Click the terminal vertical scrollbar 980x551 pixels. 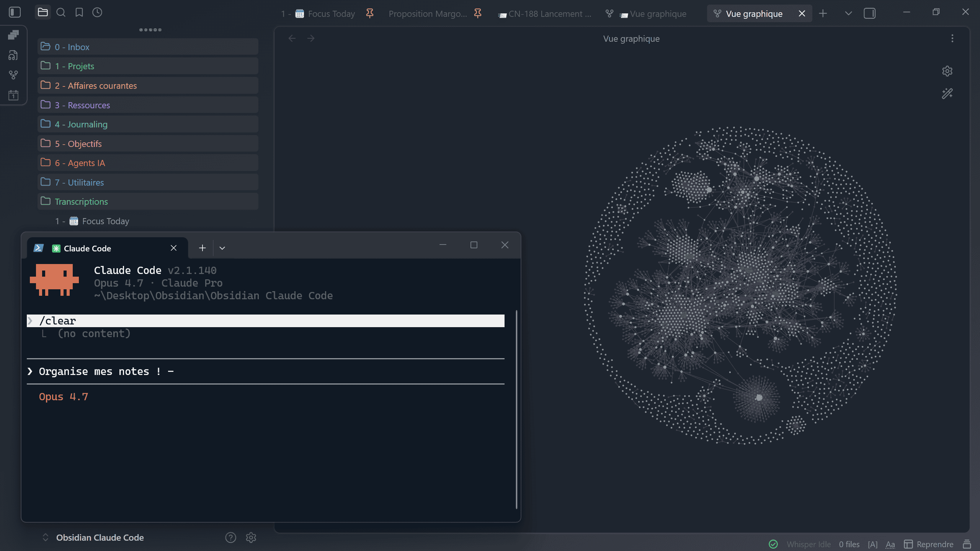(516, 409)
